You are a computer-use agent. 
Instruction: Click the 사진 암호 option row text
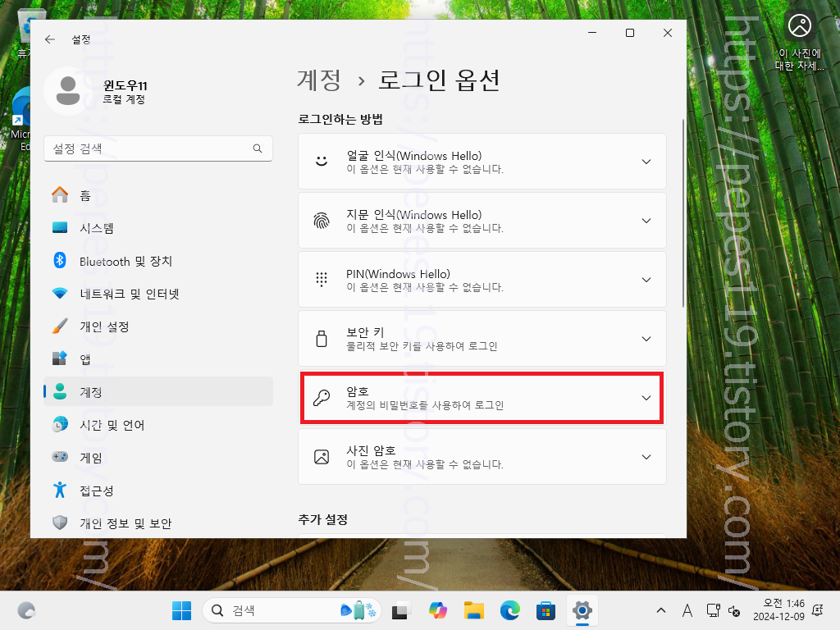click(x=425, y=456)
